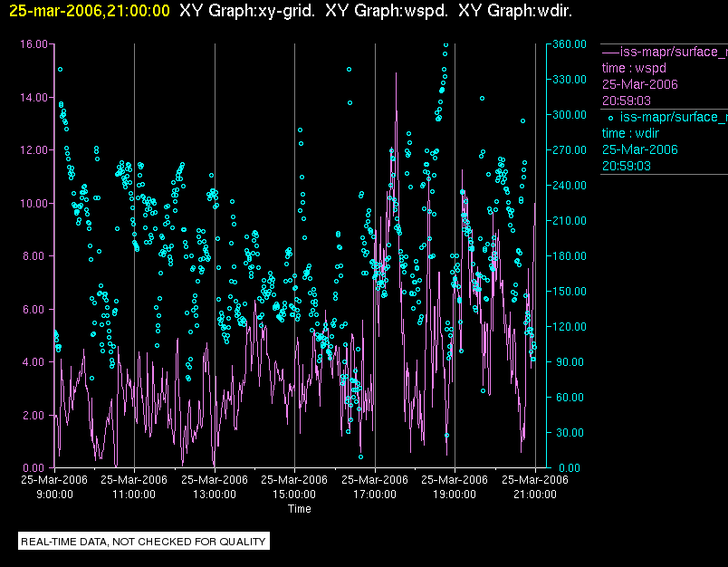
Task: Click the 9:00:00 x-axis tick label
Action: [54, 495]
